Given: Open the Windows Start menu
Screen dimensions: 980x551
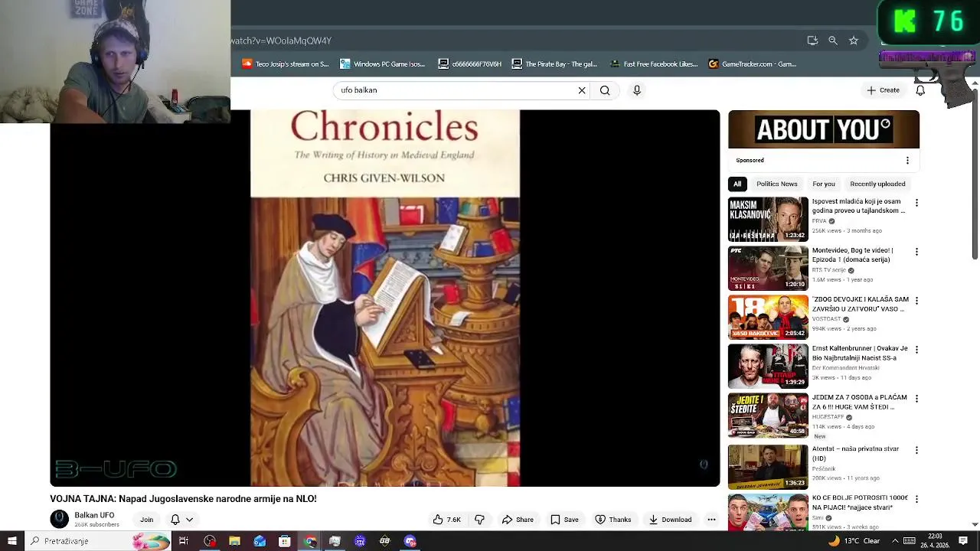Looking at the screenshot, I should pos(11,541).
